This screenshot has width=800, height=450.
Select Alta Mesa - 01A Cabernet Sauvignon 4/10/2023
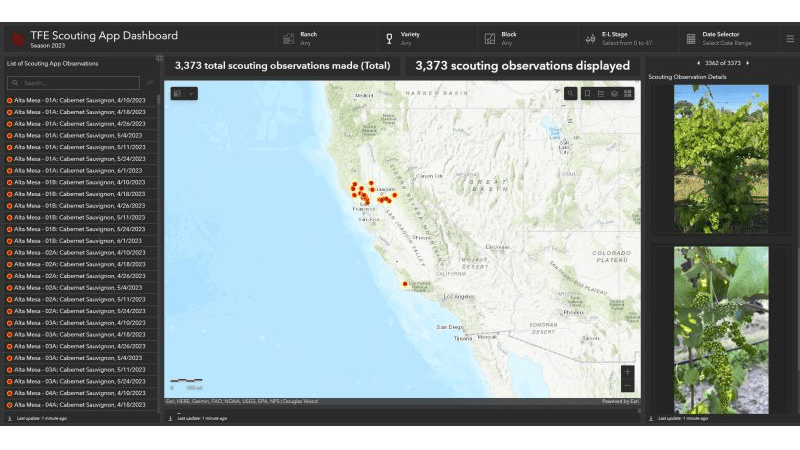coord(80,101)
